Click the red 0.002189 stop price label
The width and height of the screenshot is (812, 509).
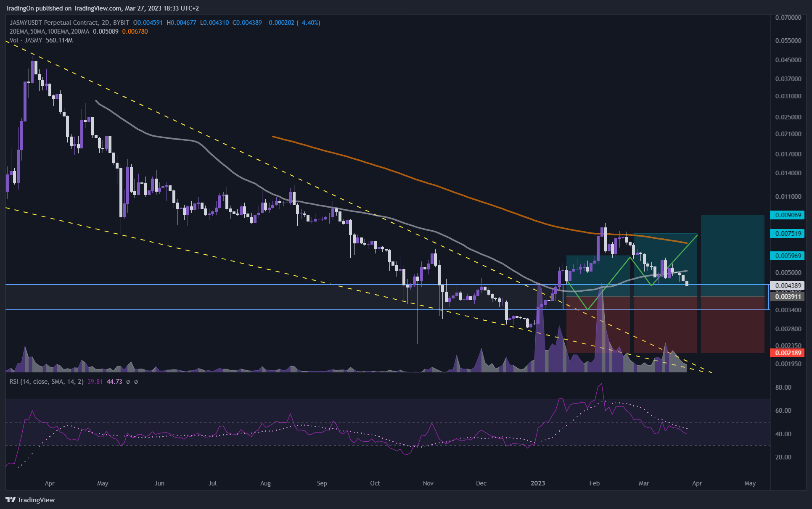click(x=787, y=353)
